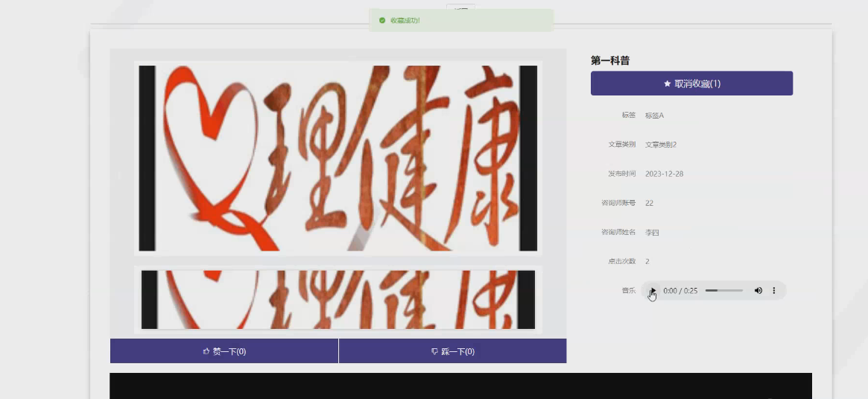This screenshot has height=399, width=868.
Task: Click the 取消收藏(1) button
Action: coord(691,83)
